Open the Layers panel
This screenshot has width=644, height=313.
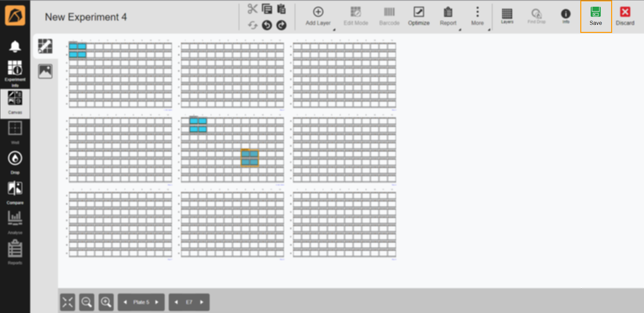point(507,16)
